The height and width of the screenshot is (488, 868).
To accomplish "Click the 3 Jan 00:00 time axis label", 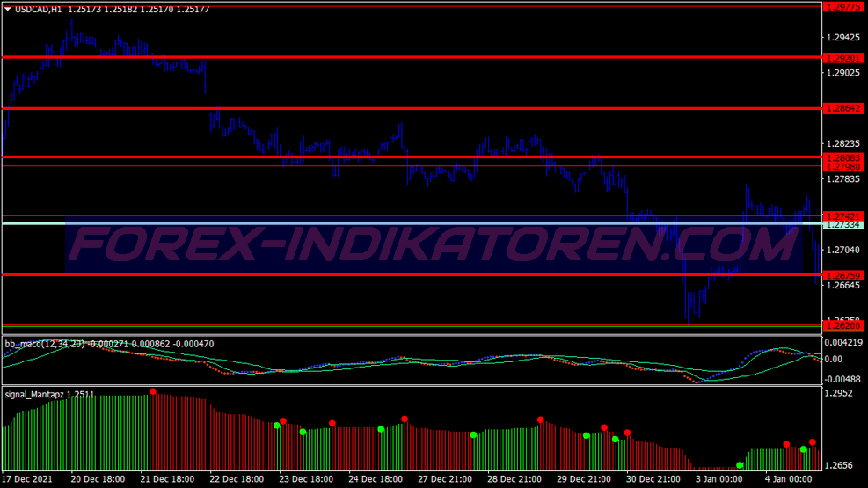I will click(x=719, y=479).
